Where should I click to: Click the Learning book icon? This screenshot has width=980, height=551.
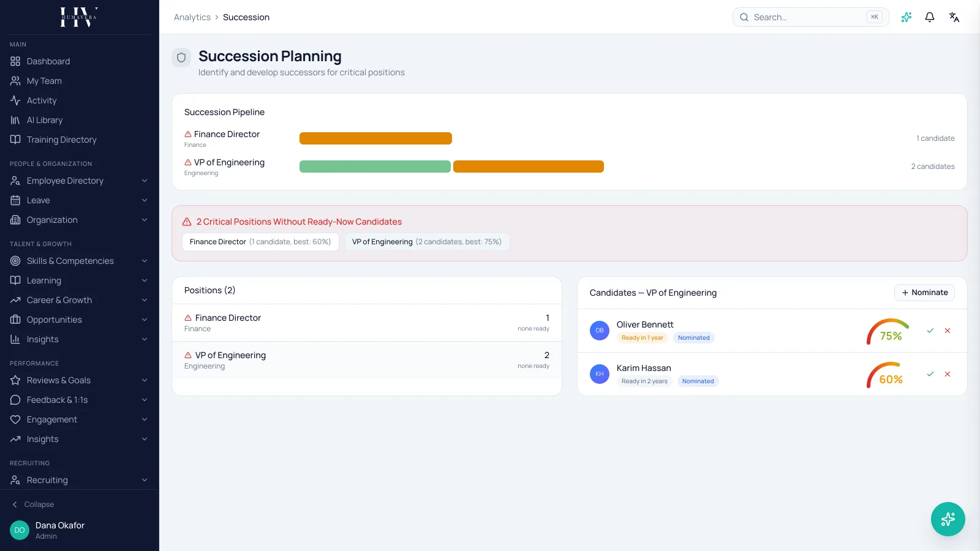[x=15, y=280]
